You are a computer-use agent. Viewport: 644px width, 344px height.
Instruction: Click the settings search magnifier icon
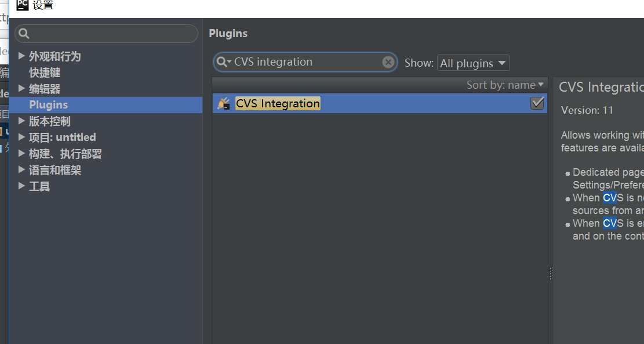point(24,34)
